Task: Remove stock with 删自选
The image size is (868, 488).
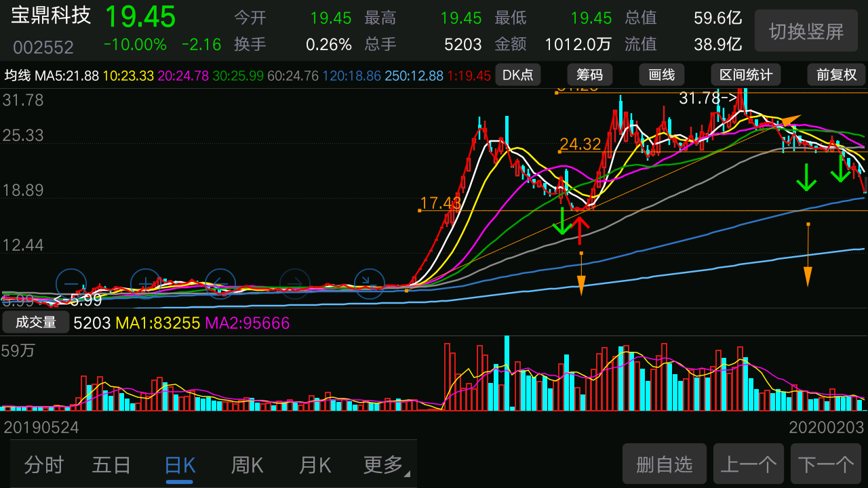Action: tap(665, 464)
